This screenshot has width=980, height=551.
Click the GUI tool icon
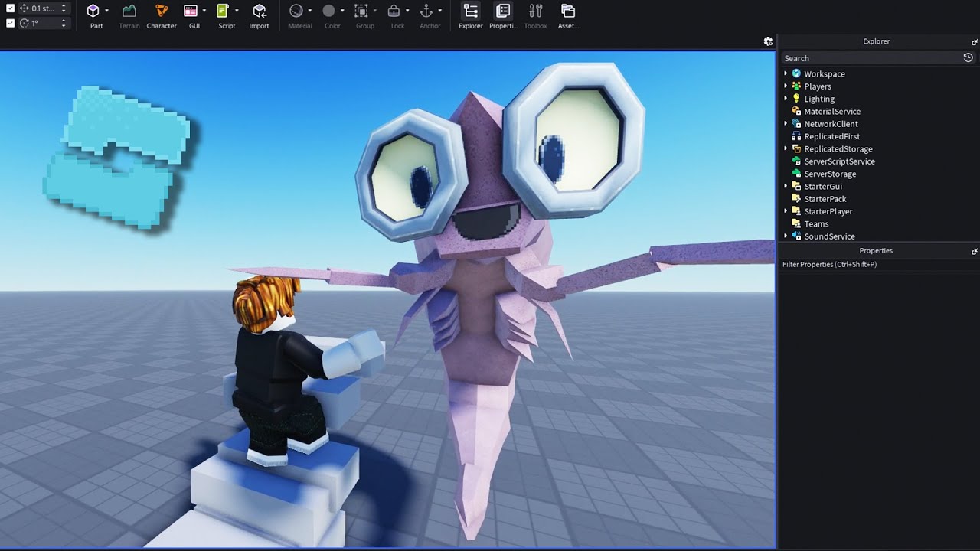tap(191, 11)
